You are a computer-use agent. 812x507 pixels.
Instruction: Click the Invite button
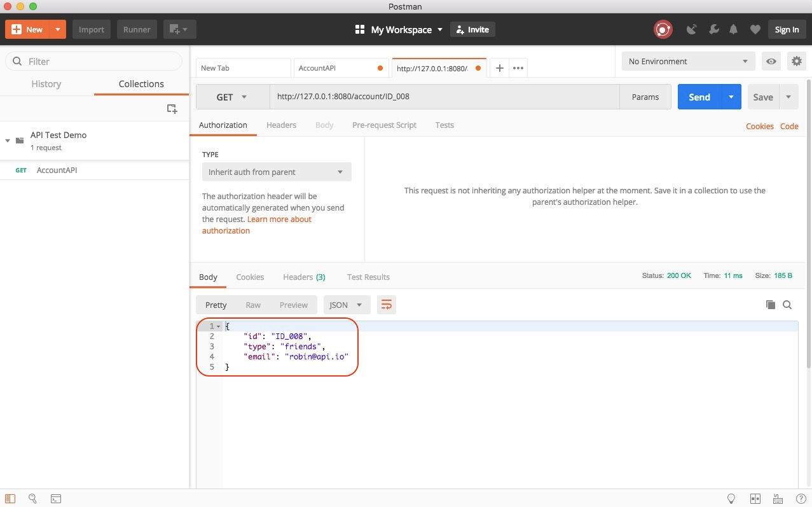[x=472, y=29]
